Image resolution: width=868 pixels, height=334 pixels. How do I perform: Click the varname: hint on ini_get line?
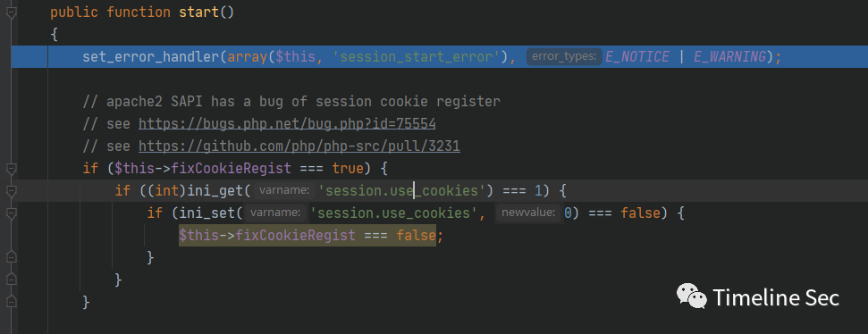(x=284, y=191)
